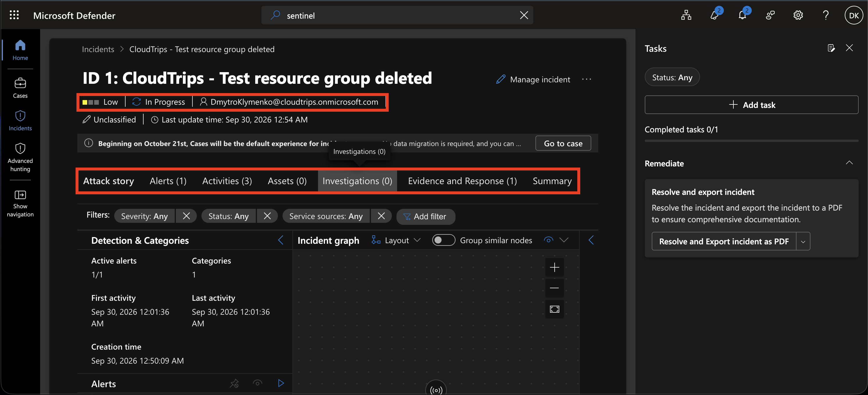This screenshot has height=395, width=868.
Task: Click the Incidents breadcrumb link
Action: click(x=98, y=49)
